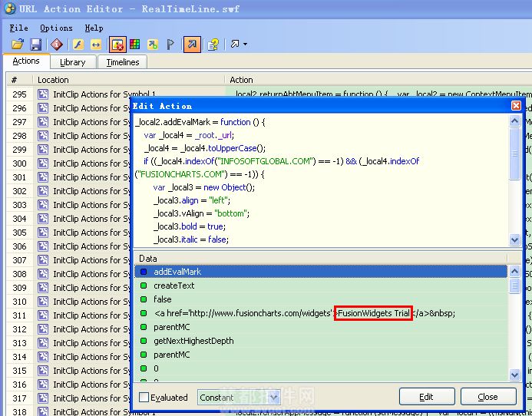
Task: Close the Edit Action dialog with X
Action: [x=516, y=106]
